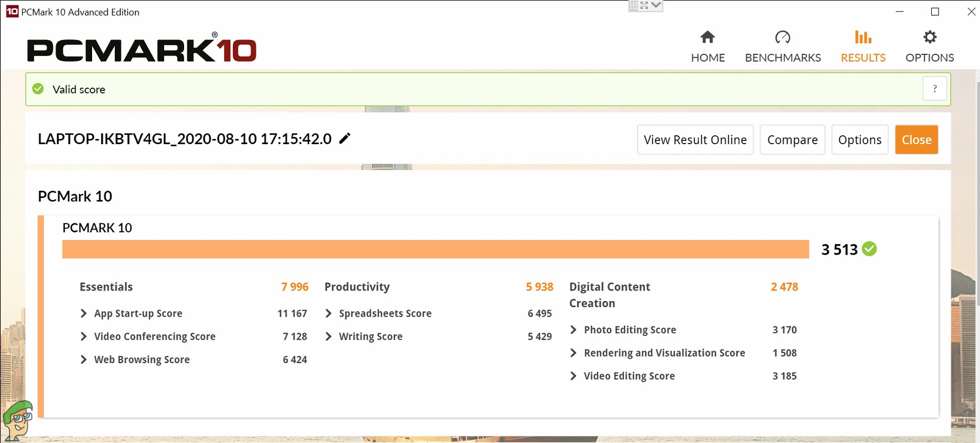Screen dimensions: 980x443
Task: Click the Productivity score 5 938
Action: pyautogui.click(x=540, y=287)
